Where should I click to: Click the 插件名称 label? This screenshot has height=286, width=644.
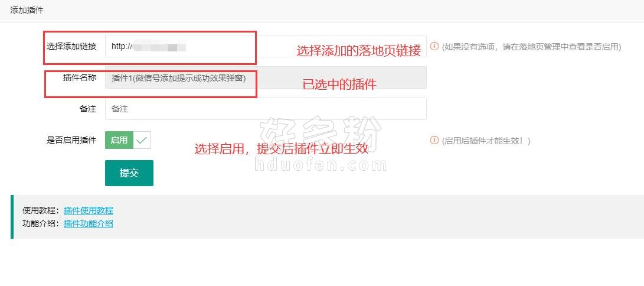tap(80, 77)
